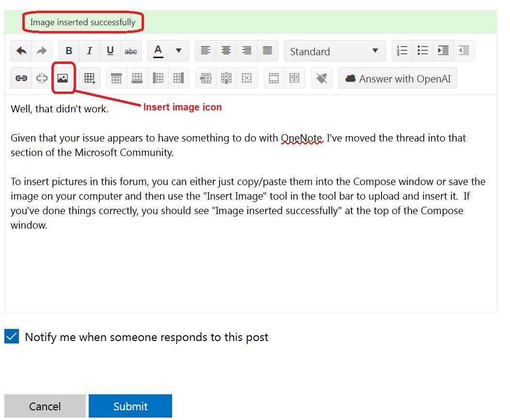510x420 pixels.
Task: Insert a table column to the left
Action: pos(158,78)
